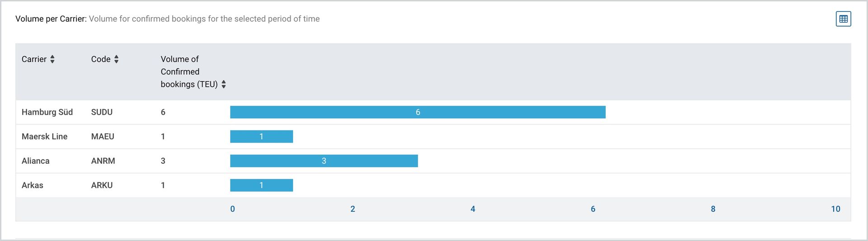The image size is (868, 241).
Task: Select the Alianca carrier name
Action: (x=36, y=161)
